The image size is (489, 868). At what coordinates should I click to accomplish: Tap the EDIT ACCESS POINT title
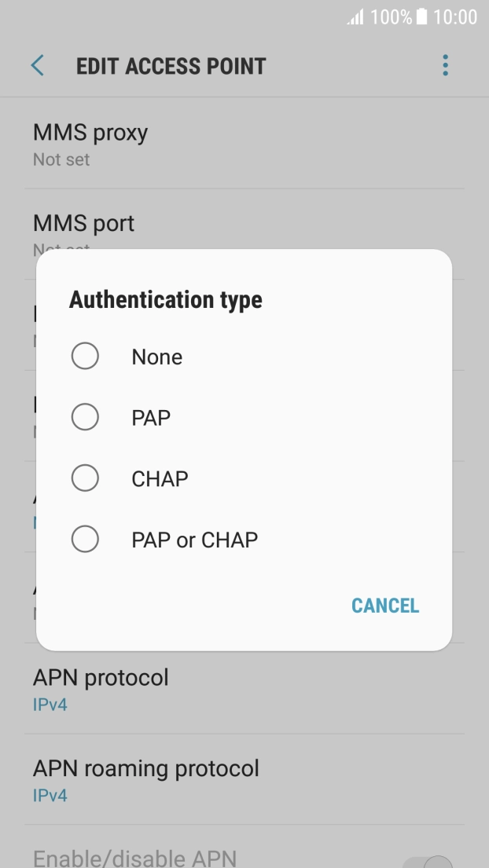pos(171,66)
